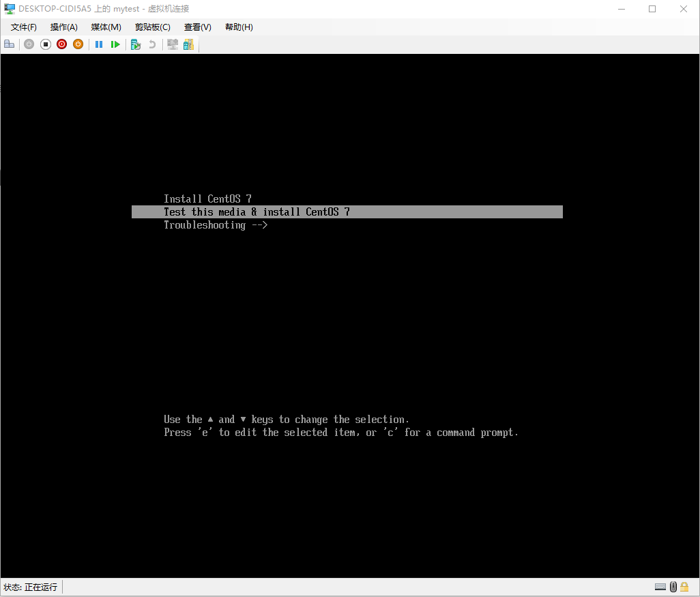Click the mouse icon in status bar

pyautogui.click(x=673, y=587)
